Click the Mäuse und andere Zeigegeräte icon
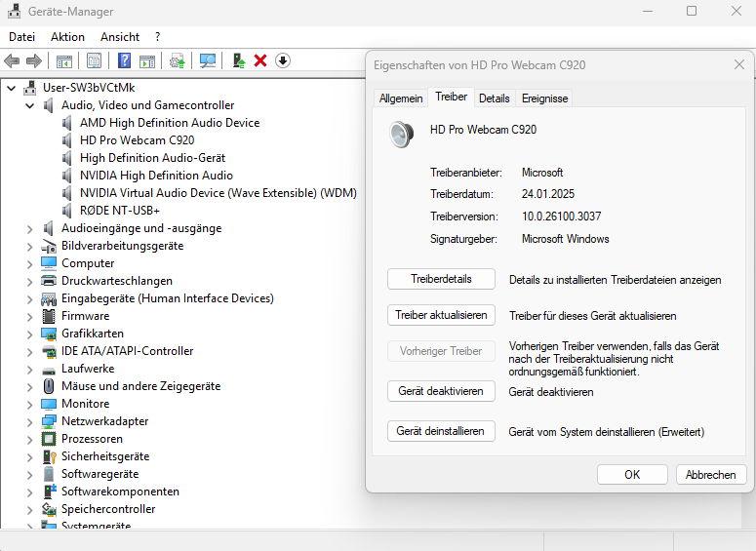Screen dimensions: 756x551 click(49, 386)
